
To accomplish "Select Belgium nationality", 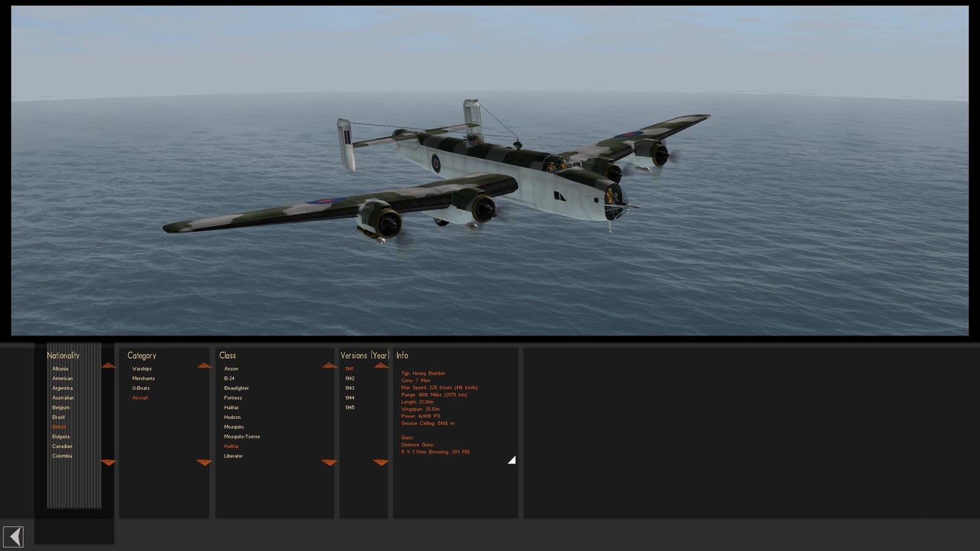I will (x=61, y=408).
